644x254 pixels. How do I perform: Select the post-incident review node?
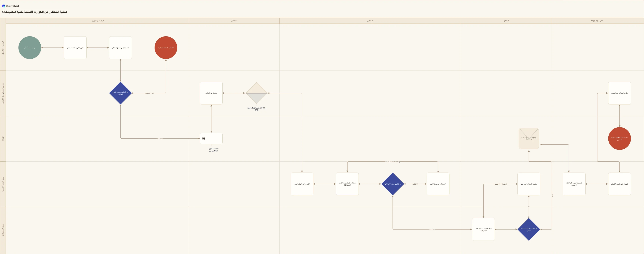620,93
